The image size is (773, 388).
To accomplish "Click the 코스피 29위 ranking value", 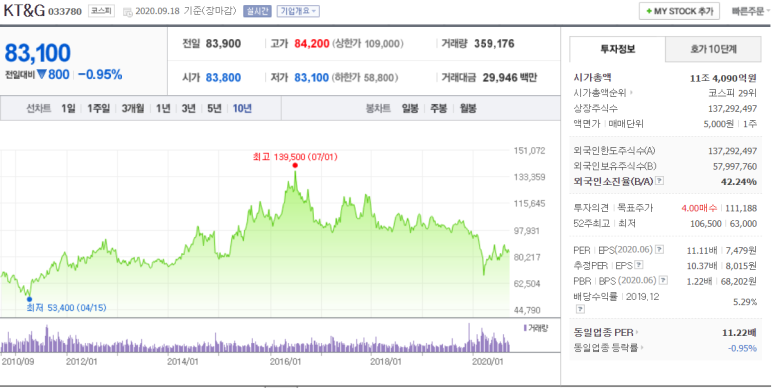I will tap(733, 93).
